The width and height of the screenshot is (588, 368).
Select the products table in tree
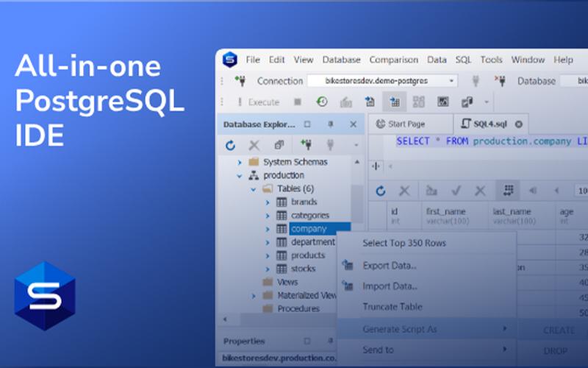pos(308,255)
